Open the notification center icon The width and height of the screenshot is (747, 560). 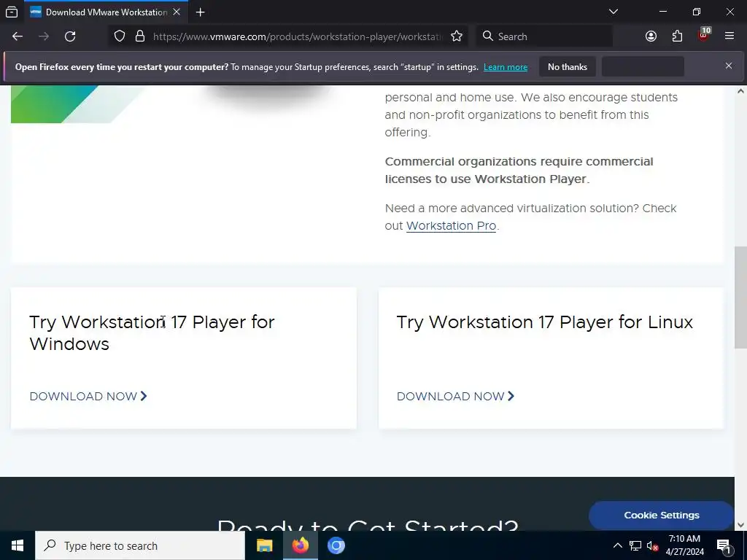coord(724,545)
